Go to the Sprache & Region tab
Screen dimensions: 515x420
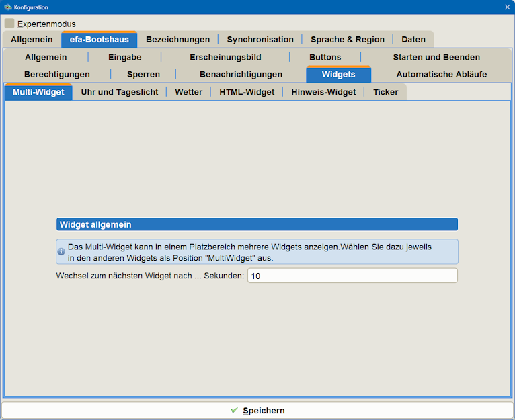(347, 40)
